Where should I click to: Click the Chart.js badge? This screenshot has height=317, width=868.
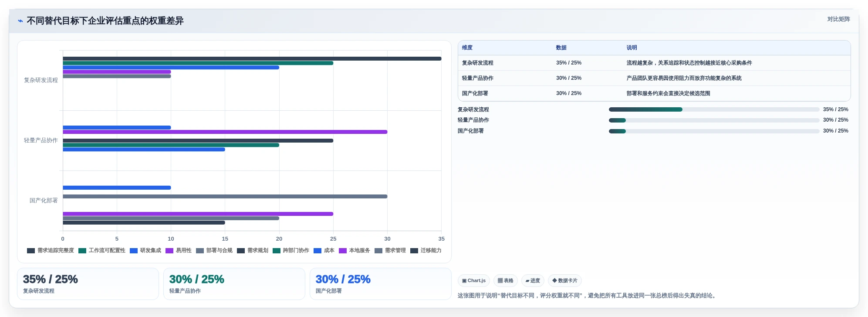474,281
